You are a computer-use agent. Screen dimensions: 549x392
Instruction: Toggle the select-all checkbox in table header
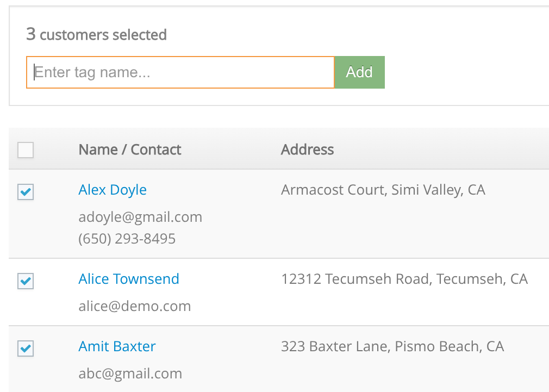coord(26,150)
